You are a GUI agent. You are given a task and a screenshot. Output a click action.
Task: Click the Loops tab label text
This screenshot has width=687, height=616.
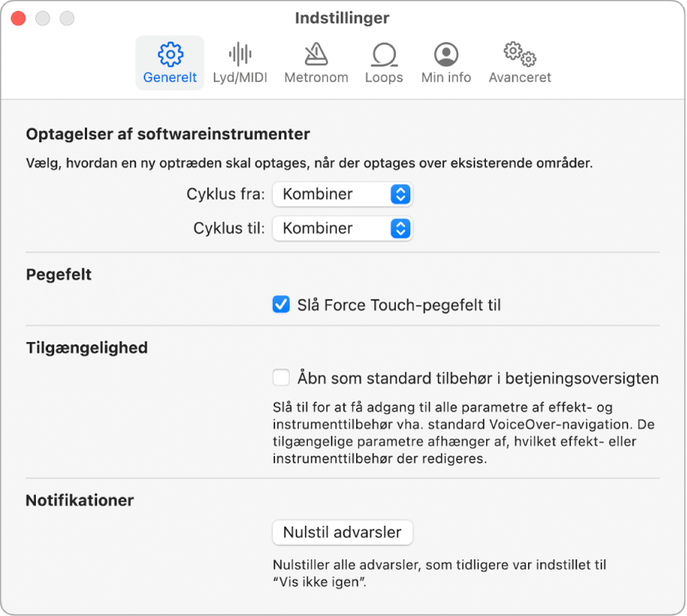(x=384, y=77)
